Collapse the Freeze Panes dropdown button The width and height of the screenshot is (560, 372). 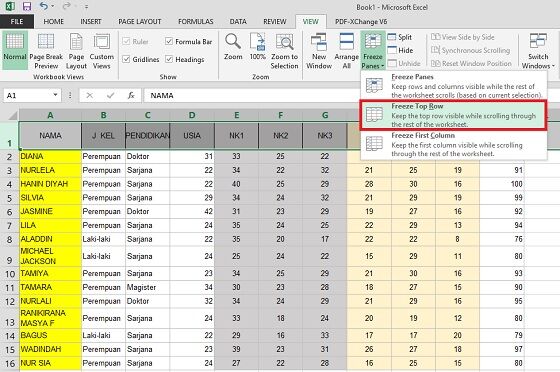pyautogui.click(x=372, y=51)
